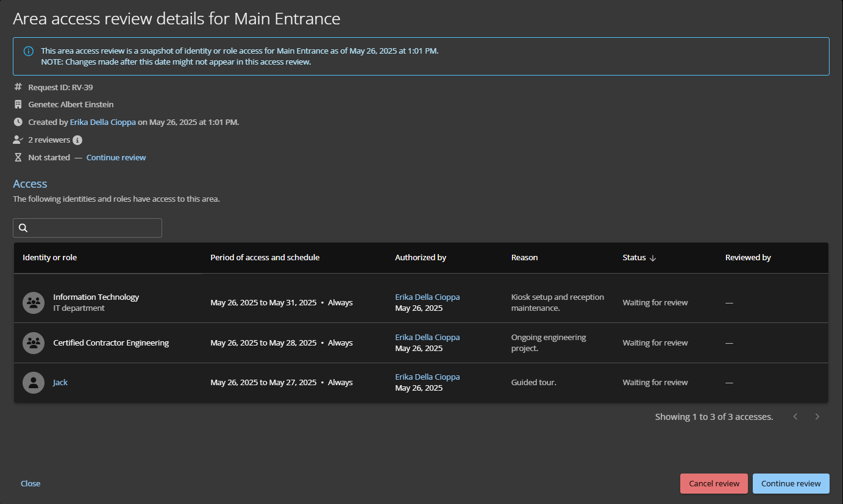Viewport: 843px width, 504px height.
Task: Click the info icon beside 2 reviewers
Action: 77,140
